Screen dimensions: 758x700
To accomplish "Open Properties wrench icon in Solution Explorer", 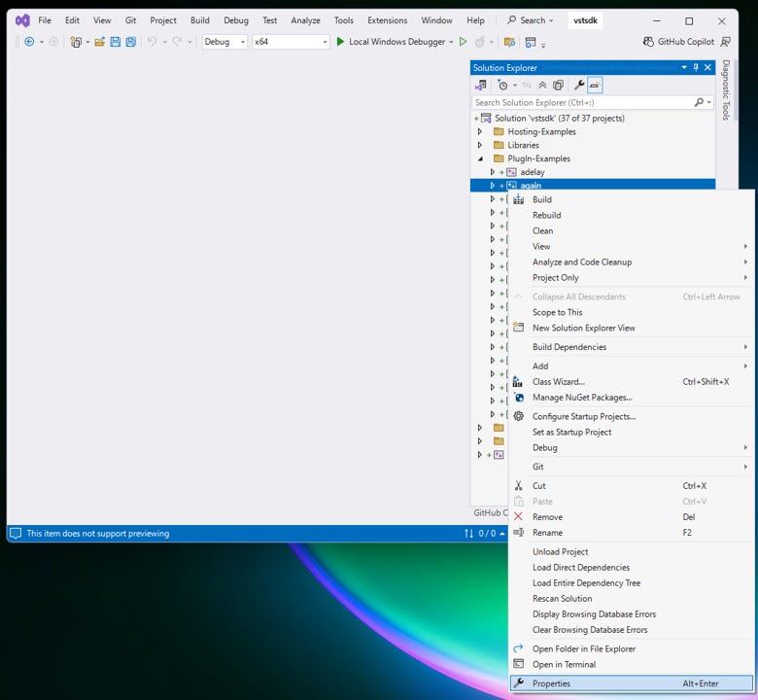I will 578,86.
